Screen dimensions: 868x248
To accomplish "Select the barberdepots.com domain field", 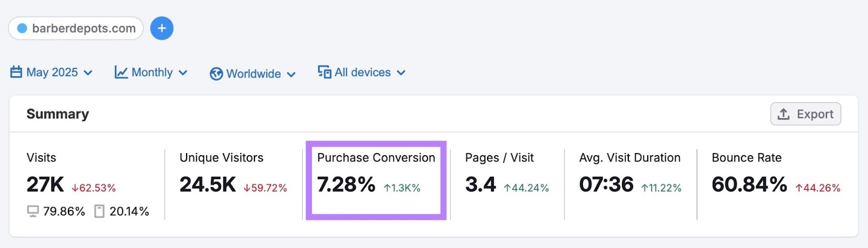I will tap(84, 28).
